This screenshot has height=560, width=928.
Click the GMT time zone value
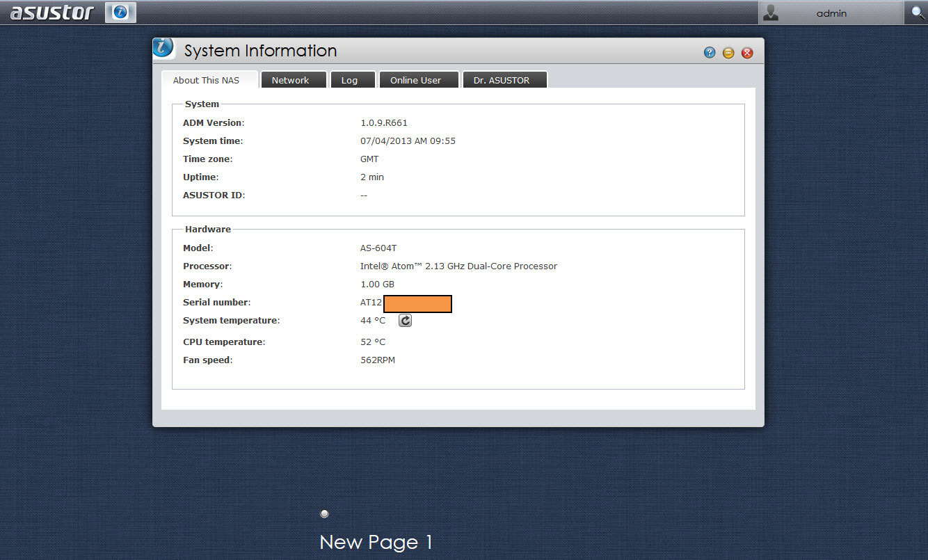(369, 159)
